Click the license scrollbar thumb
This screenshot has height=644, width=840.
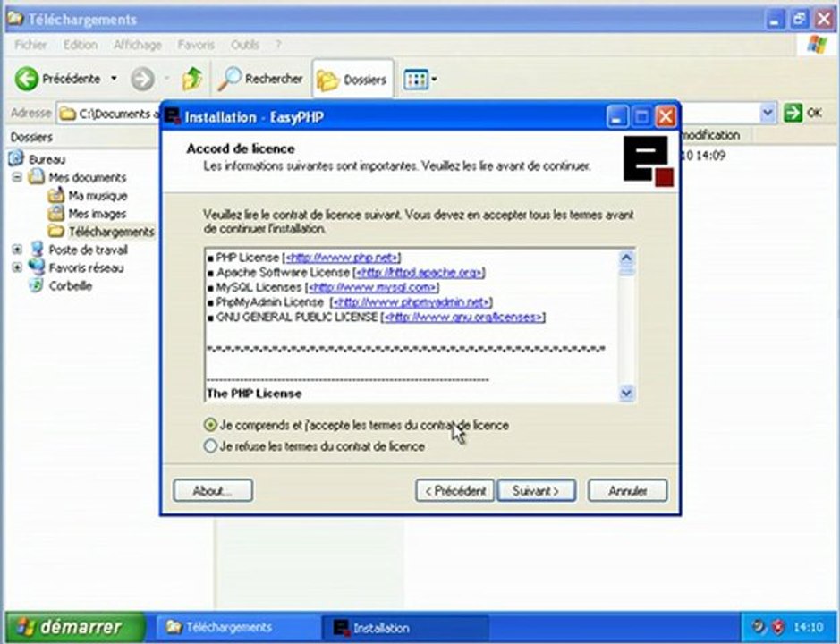coord(626,270)
